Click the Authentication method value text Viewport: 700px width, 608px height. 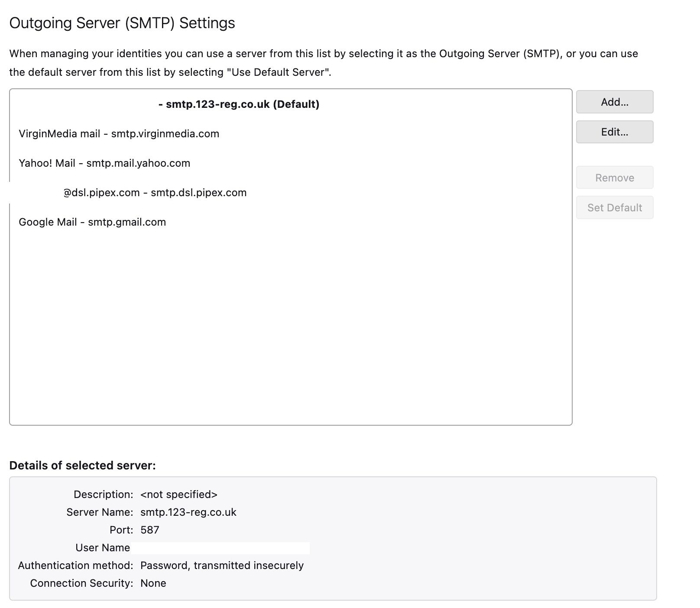[221, 566]
